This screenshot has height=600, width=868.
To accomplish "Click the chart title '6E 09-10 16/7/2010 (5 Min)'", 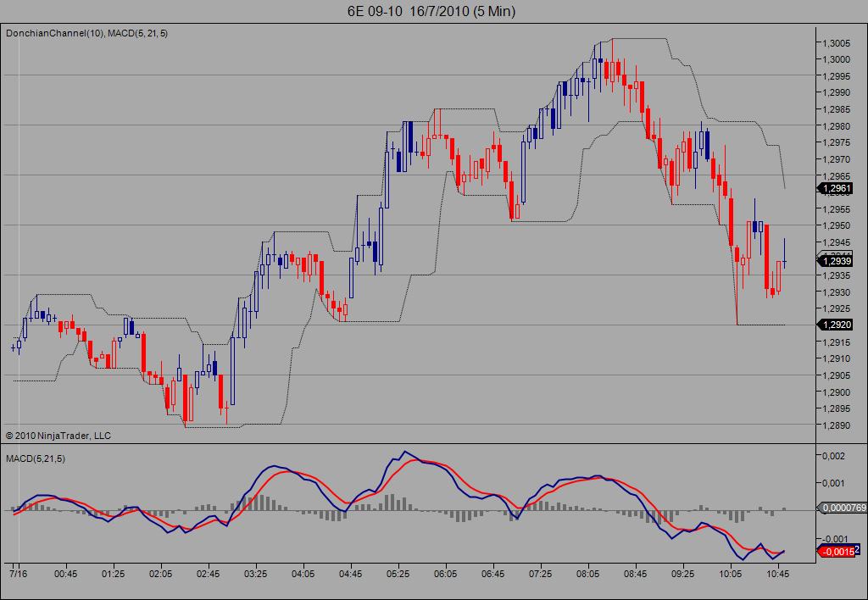I will 431,11.
